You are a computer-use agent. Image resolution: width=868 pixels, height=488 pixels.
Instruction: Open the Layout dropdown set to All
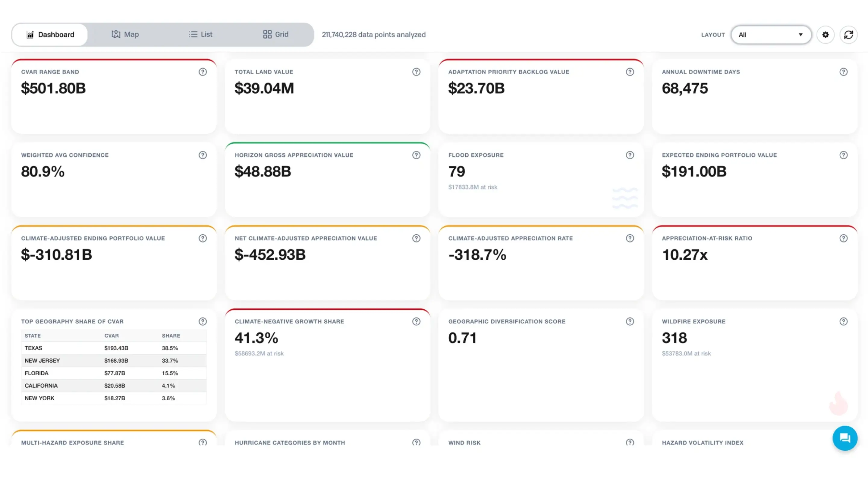tap(771, 35)
